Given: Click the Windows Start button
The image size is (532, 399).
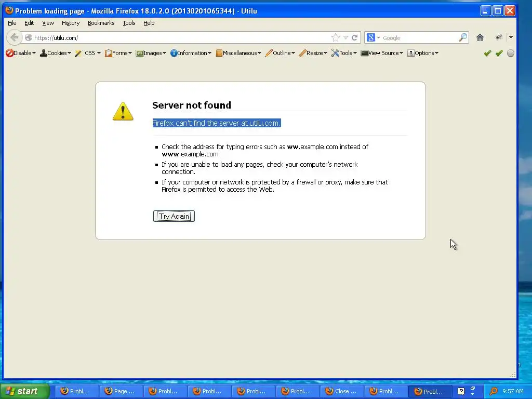Looking at the screenshot, I should point(25,391).
